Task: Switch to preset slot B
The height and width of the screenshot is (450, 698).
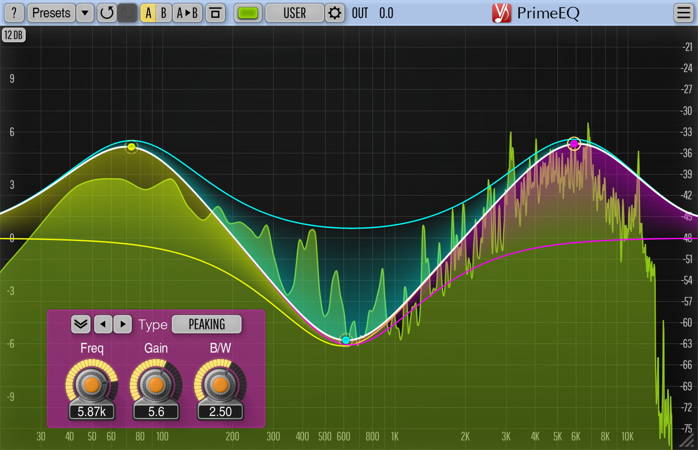Action: [x=164, y=13]
